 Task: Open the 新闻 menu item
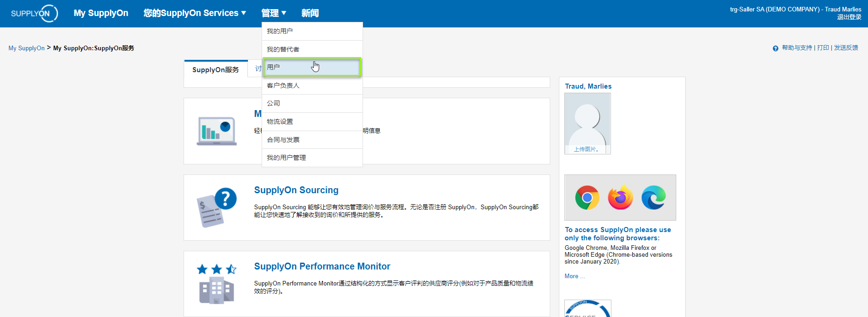pyautogui.click(x=310, y=13)
